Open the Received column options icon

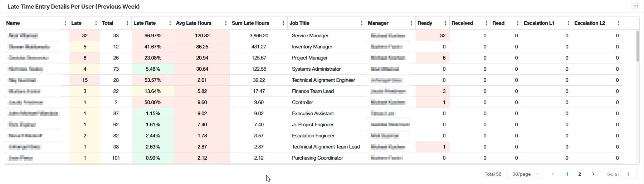pos(486,23)
